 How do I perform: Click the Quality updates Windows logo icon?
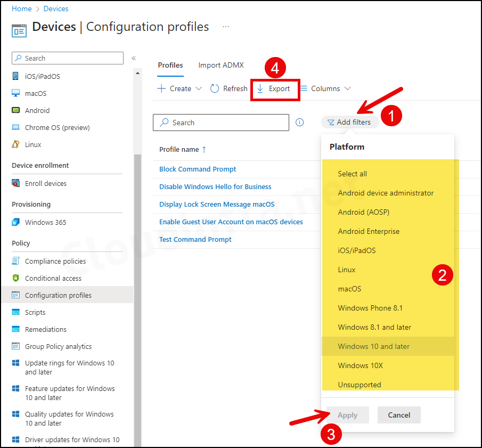[x=15, y=414]
